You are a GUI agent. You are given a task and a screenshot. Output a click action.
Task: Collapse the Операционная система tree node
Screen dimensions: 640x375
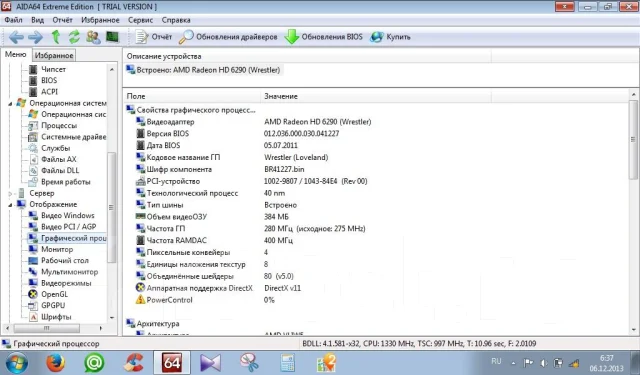point(10,104)
